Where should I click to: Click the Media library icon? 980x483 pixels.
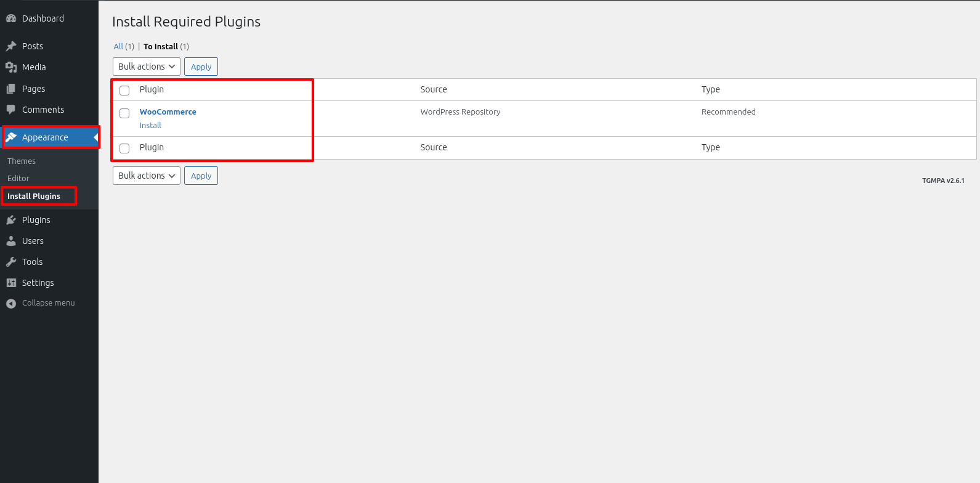[x=11, y=67]
